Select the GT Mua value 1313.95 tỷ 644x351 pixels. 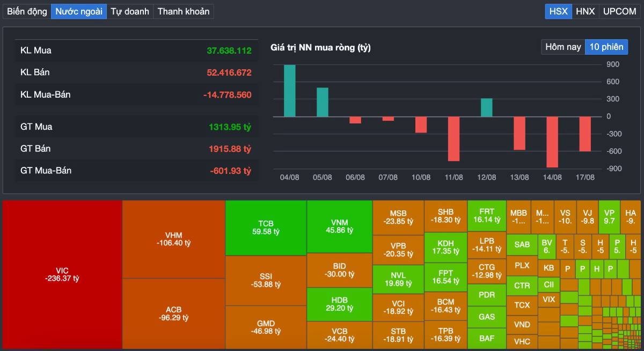230,127
